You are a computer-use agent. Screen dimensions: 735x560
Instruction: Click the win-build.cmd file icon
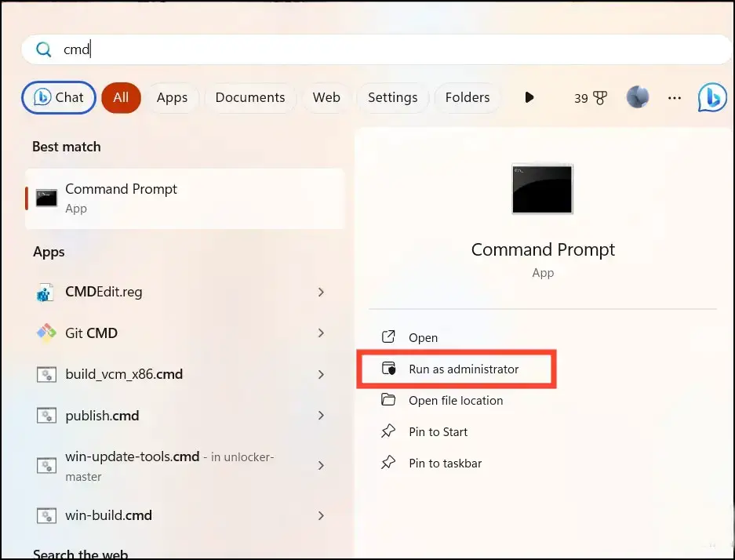46,516
